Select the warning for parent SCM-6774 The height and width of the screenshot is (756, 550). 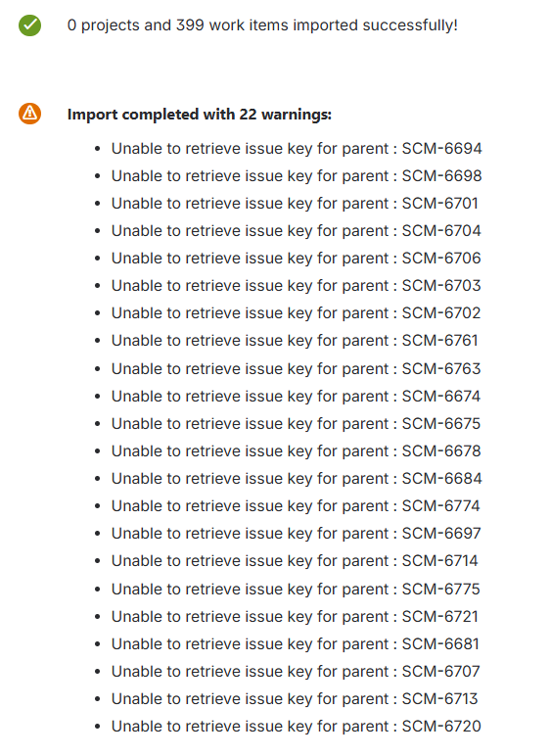coord(296,506)
